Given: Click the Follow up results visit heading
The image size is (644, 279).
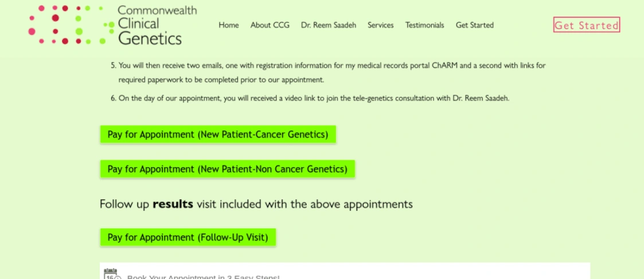Looking at the screenshot, I should tap(256, 204).
